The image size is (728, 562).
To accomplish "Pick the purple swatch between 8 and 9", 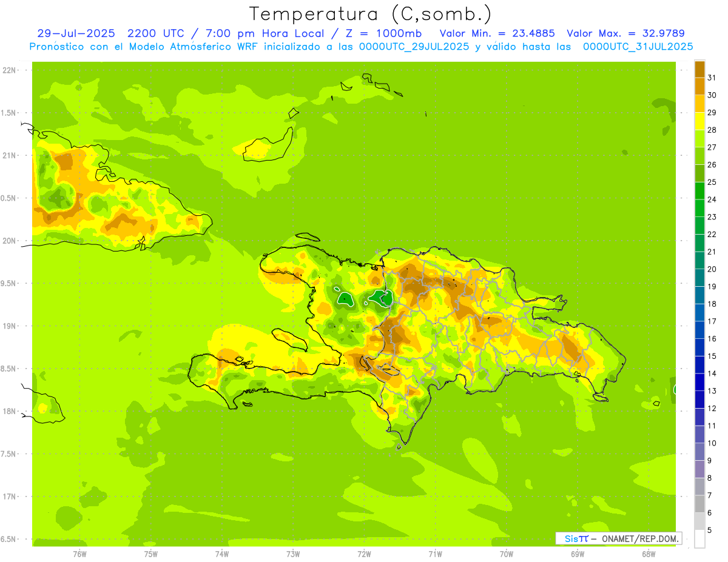I will point(699,469).
